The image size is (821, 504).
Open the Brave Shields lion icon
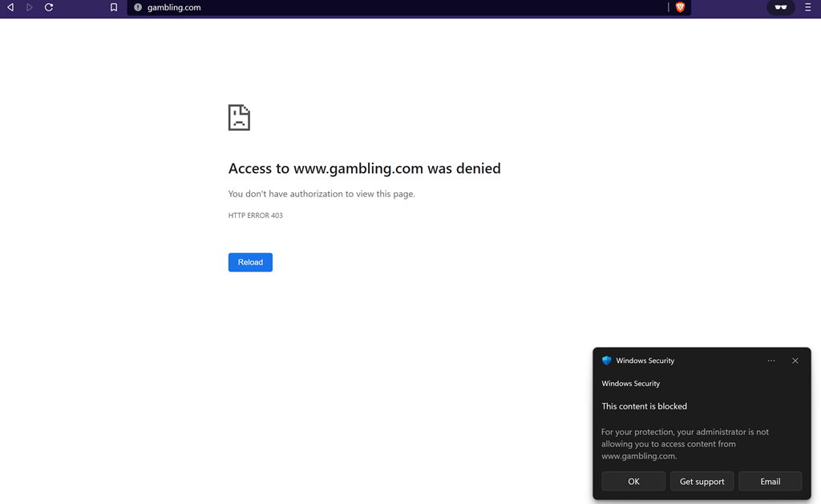[x=680, y=7]
